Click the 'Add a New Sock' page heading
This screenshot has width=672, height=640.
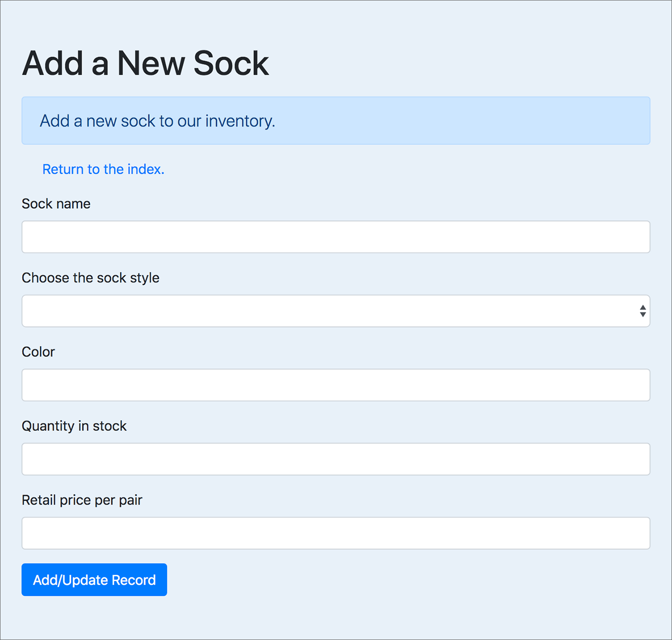(x=145, y=62)
